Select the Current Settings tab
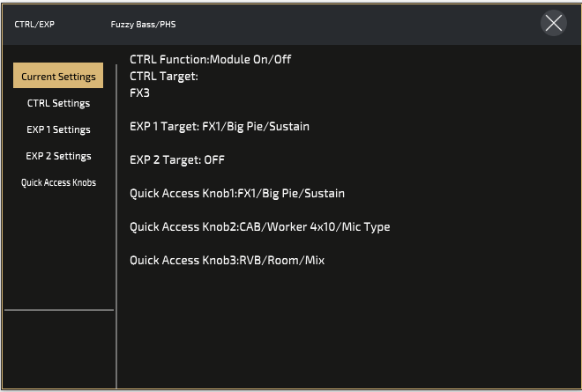The height and width of the screenshot is (392, 582). (x=58, y=77)
